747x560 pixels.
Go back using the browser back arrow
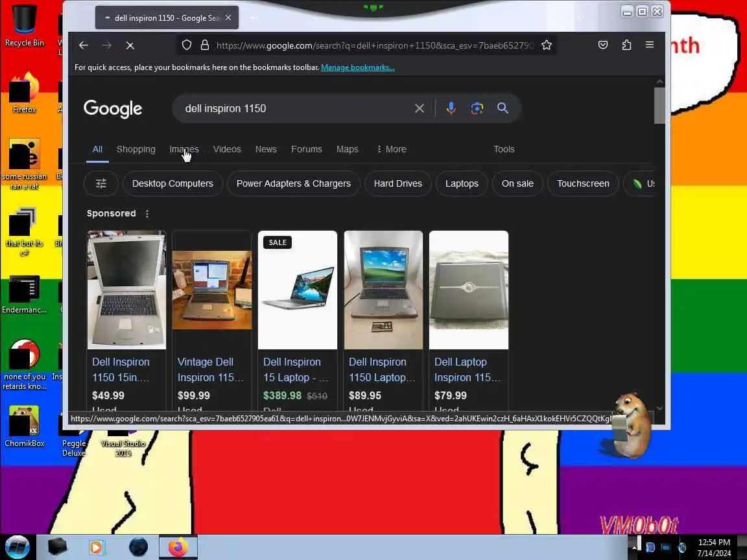click(84, 45)
